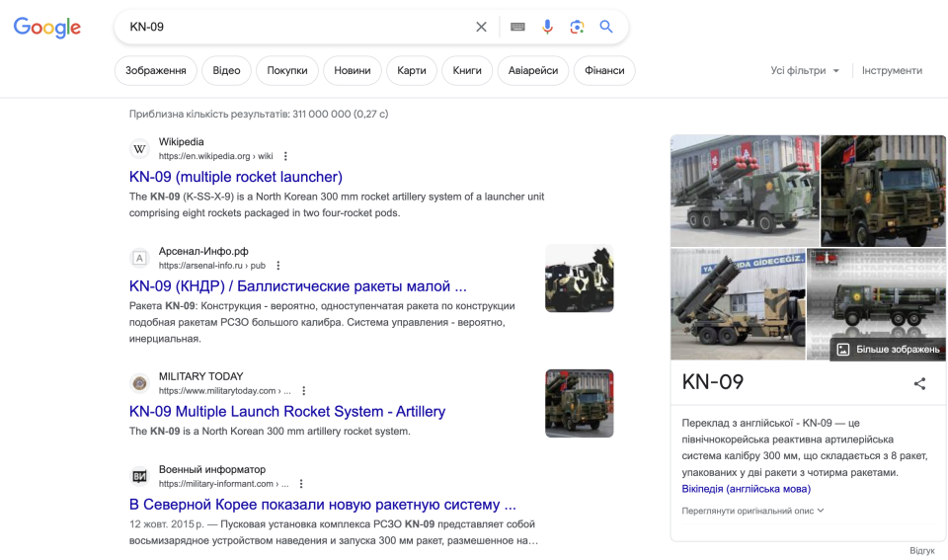This screenshot has height=560, width=948.
Task: Start voice search with the microphone icon
Action: click(x=547, y=27)
